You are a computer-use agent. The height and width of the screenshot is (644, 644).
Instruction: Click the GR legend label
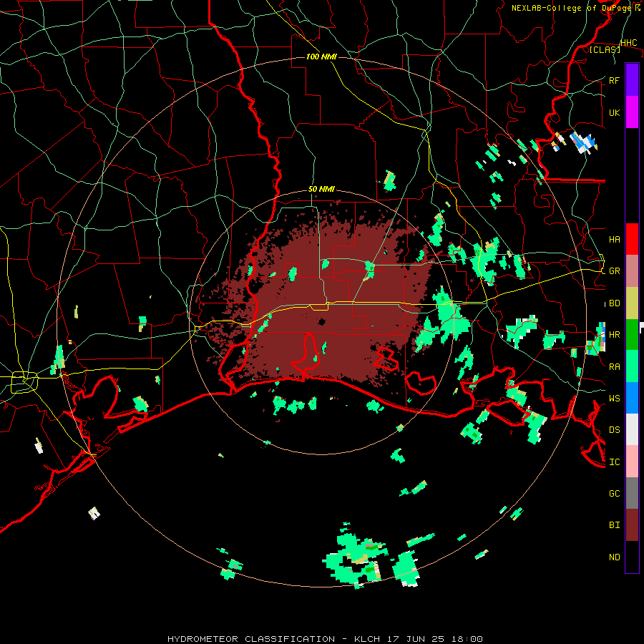pos(614,271)
